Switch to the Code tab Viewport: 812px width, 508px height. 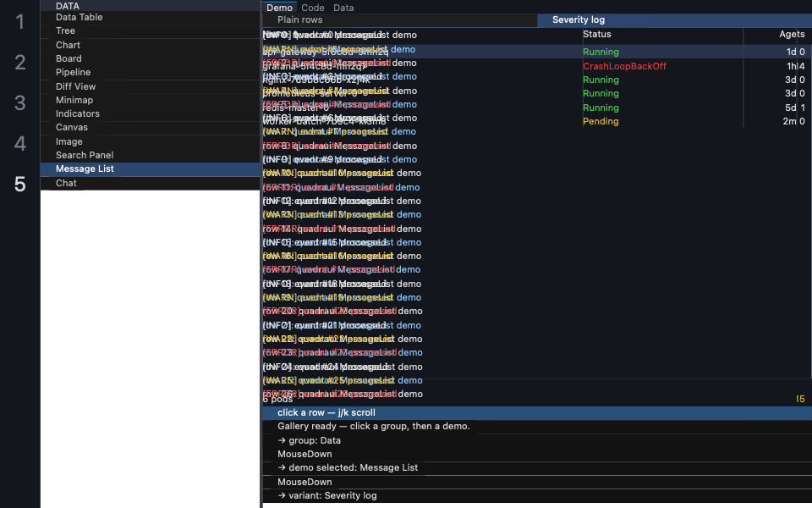313,8
